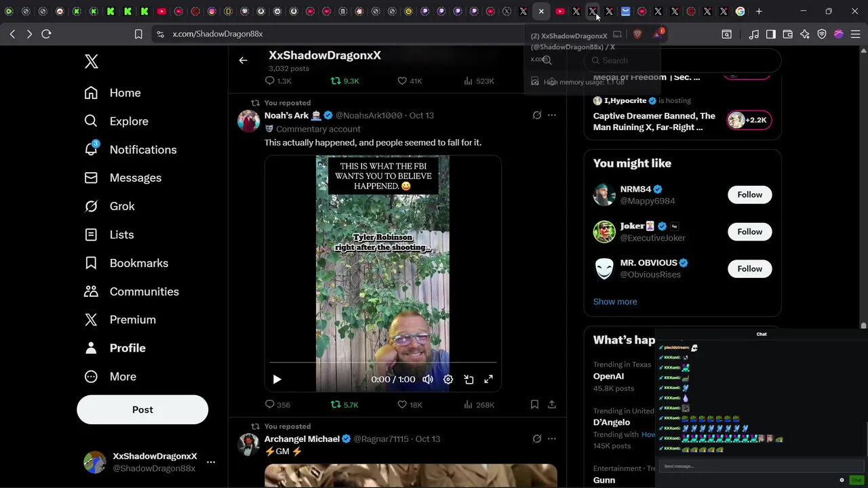Expand the More menu in sidebar
Image resolution: width=868 pixels, height=488 pixels.
point(110,376)
